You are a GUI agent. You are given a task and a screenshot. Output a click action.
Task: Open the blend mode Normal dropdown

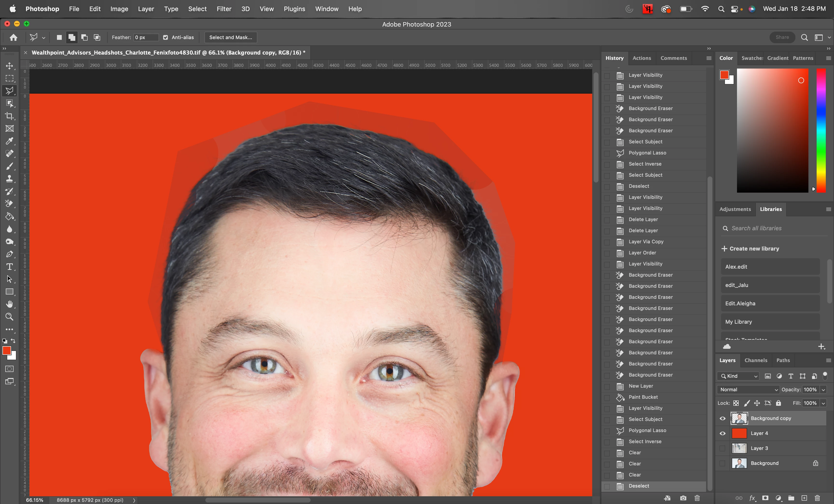pyautogui.click(x=748, y=390)
